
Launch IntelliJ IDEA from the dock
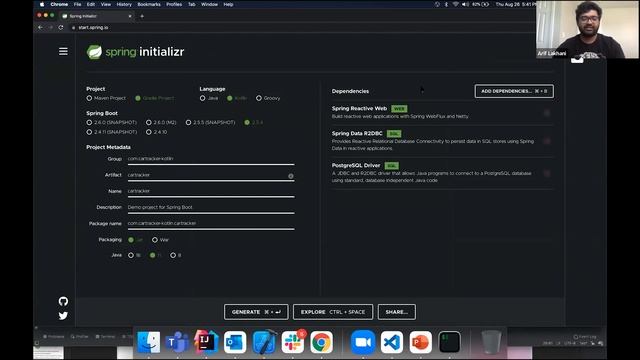click(x=206, y=342)
